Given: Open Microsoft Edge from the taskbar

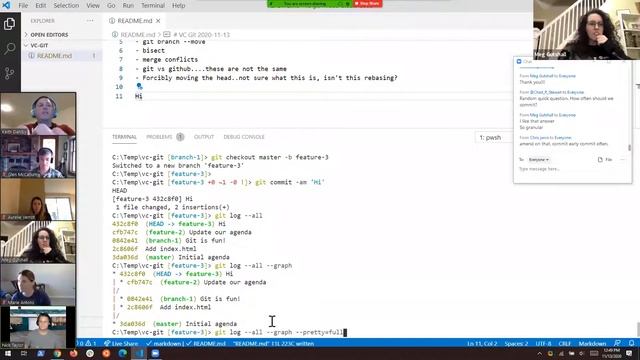Looking at the screenshot, I should pos(122,353).
